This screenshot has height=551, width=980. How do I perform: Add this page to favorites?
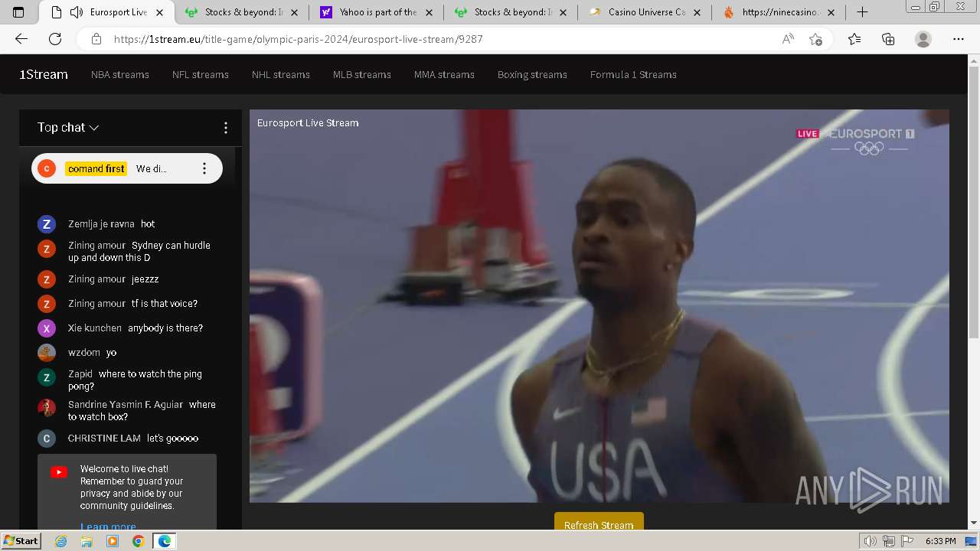pyautogui.click(x=816, y=39)
